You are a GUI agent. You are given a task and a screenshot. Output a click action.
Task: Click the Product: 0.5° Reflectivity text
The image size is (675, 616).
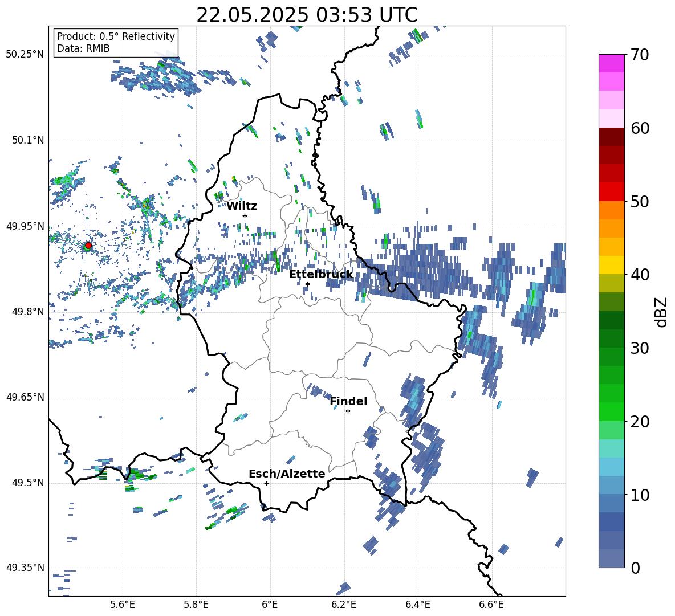click(x=116, y=36)
